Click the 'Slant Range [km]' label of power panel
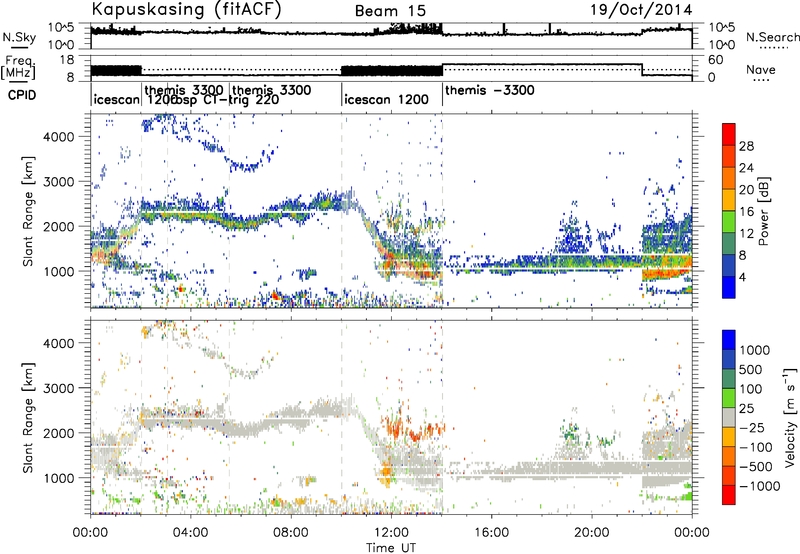The width and height of the screenshot is (800, 554). (28, 211)
